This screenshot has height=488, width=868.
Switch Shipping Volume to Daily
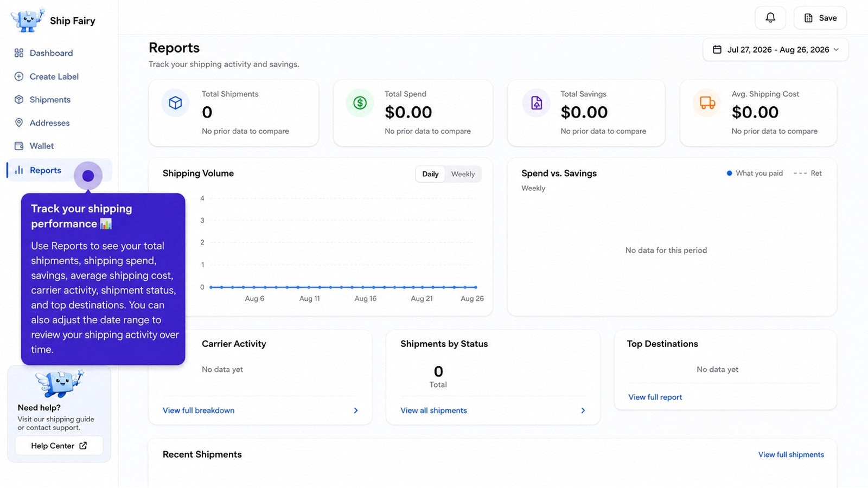(x=430, y=174)
